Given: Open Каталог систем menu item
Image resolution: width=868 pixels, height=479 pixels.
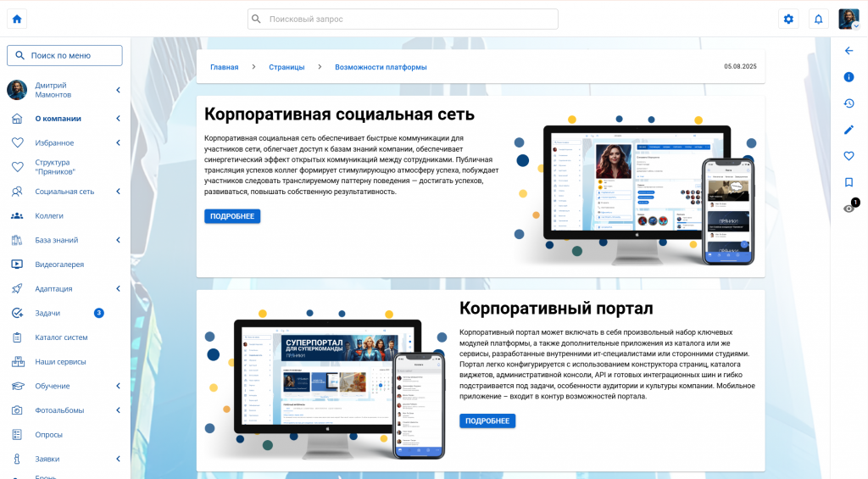Looking at the screenshot, I should click(x=61, y=337).
